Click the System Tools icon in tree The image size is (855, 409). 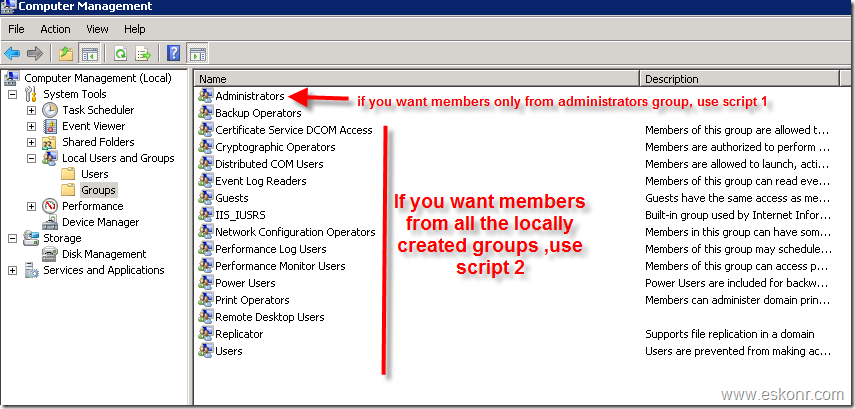tap(31, 94)
